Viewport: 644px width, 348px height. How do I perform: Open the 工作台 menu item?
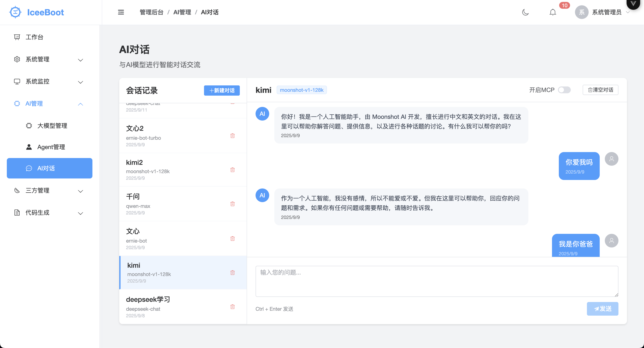point(49,37)
